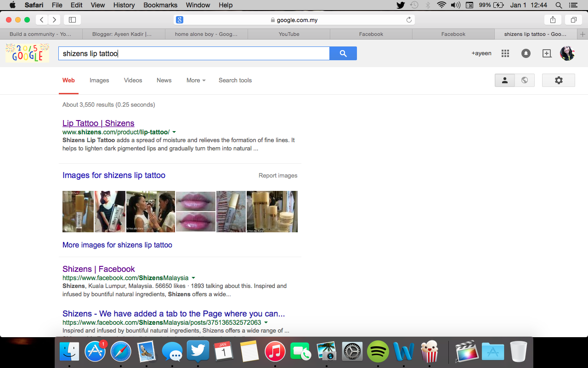Open the History menu
The height and width of the screenshot is (368, 588).
(124, 5)
